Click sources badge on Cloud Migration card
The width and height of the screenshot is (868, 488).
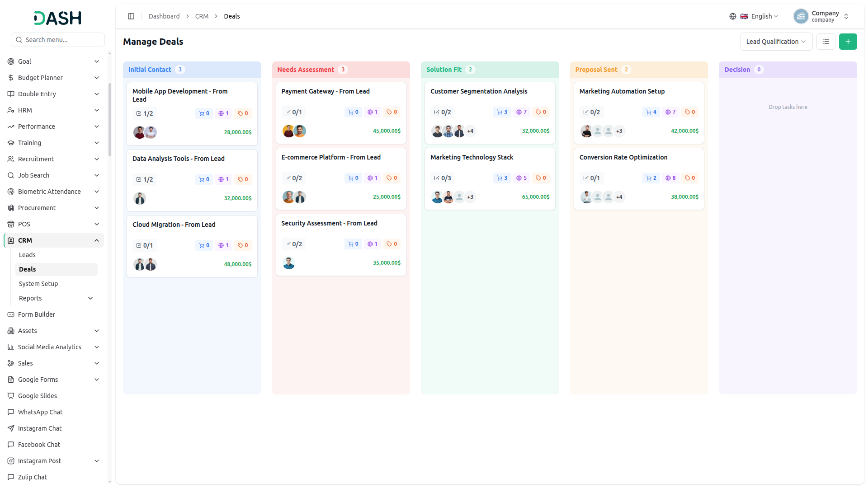point(223,245)
